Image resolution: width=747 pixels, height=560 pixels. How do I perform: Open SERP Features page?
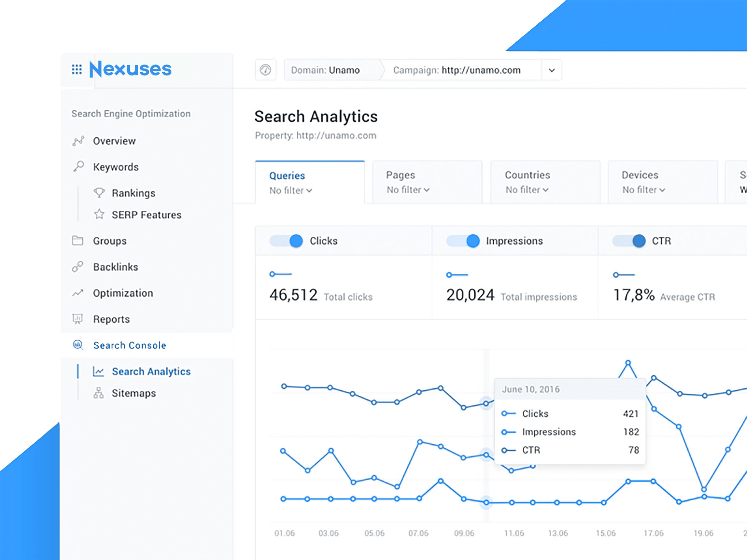coord(146,215)
